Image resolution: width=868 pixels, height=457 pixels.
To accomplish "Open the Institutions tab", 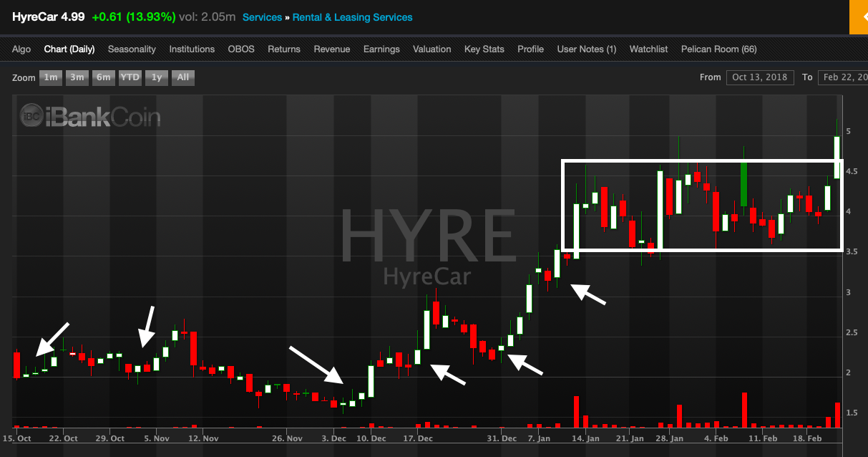I will pyautogui.click(x=192, y=49).
